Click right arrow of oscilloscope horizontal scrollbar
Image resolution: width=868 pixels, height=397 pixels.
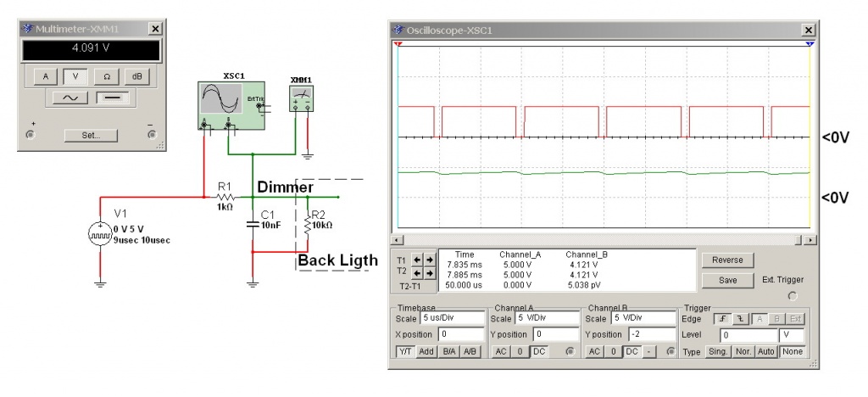pyautogui.click(x=810, y=241)
